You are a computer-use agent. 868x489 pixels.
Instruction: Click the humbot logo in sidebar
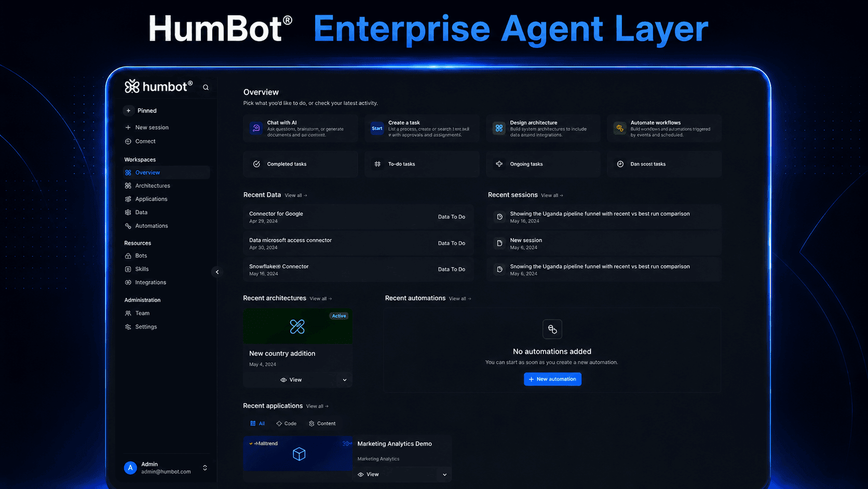point(158,86)
